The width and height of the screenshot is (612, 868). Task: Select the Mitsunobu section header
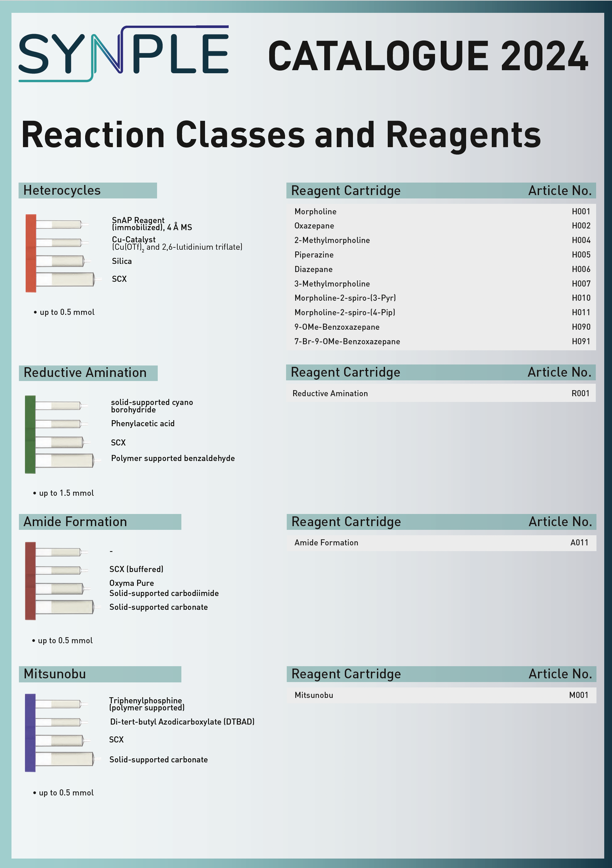[100, 674]
